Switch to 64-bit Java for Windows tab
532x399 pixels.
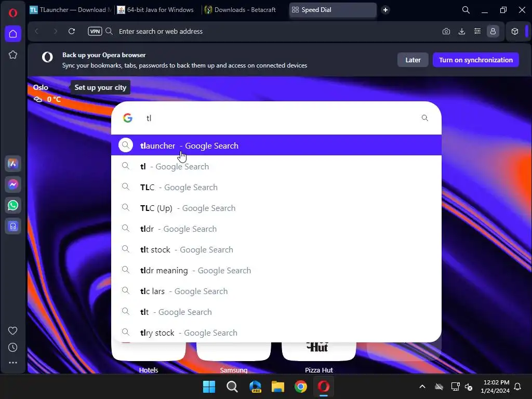tap(155, 10)
